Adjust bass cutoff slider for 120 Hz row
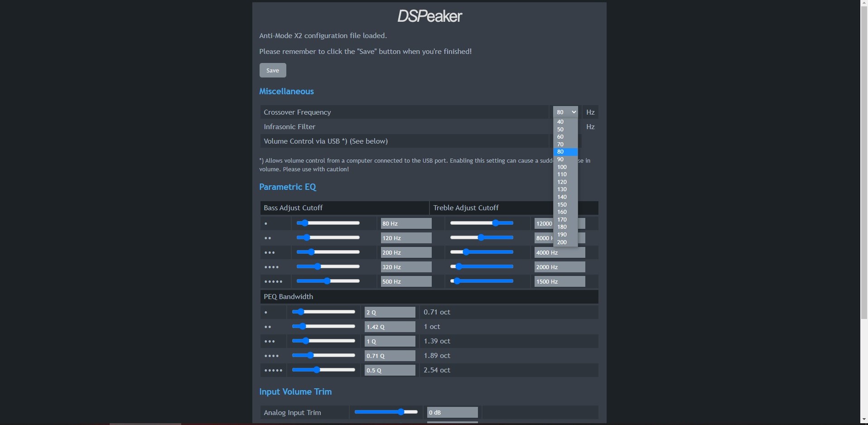868x425 pixels. [328, 237]
